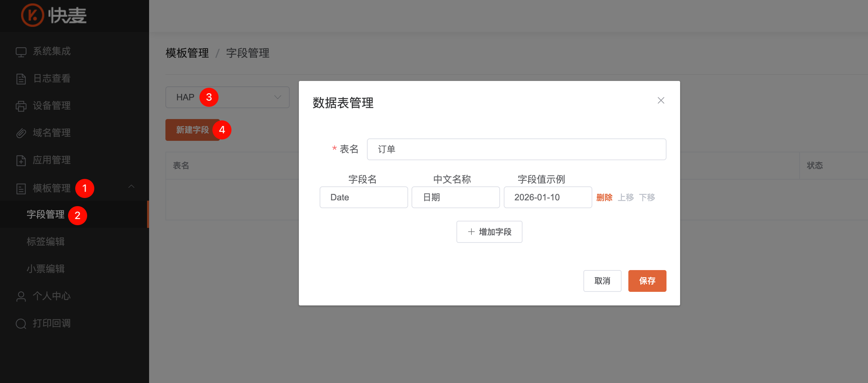Collapse the 模板管理 menu chevron
The height and width of the screenshot is (383, 868).
131,187
